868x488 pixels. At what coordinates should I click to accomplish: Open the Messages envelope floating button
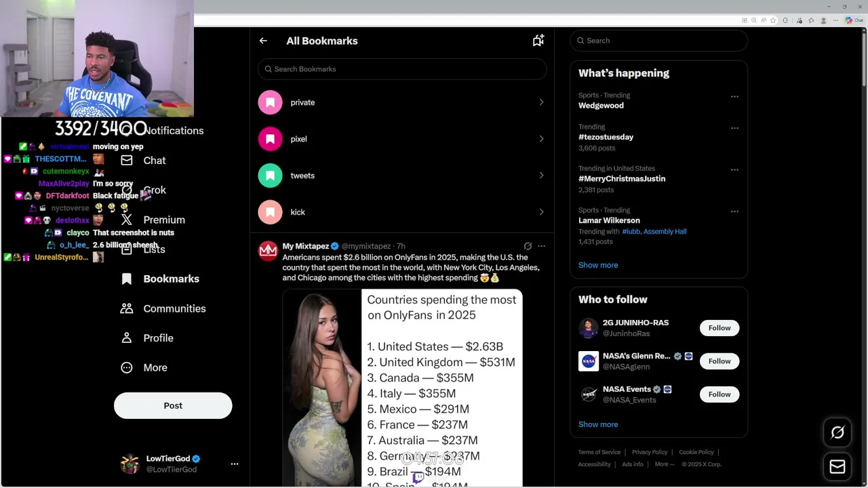tap(837, 466)
